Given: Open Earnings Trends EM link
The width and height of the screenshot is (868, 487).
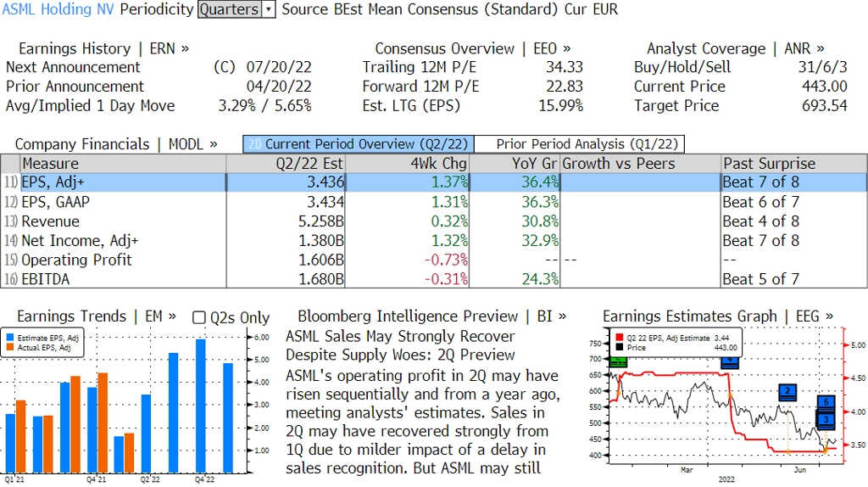Looking at the screenshot, I should (x=97, y=316).
